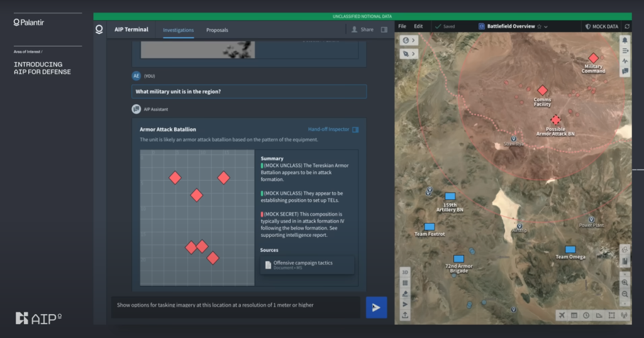
Task: Click the 'Armor Attack Batallion' heading text
Action: (167, 129)
